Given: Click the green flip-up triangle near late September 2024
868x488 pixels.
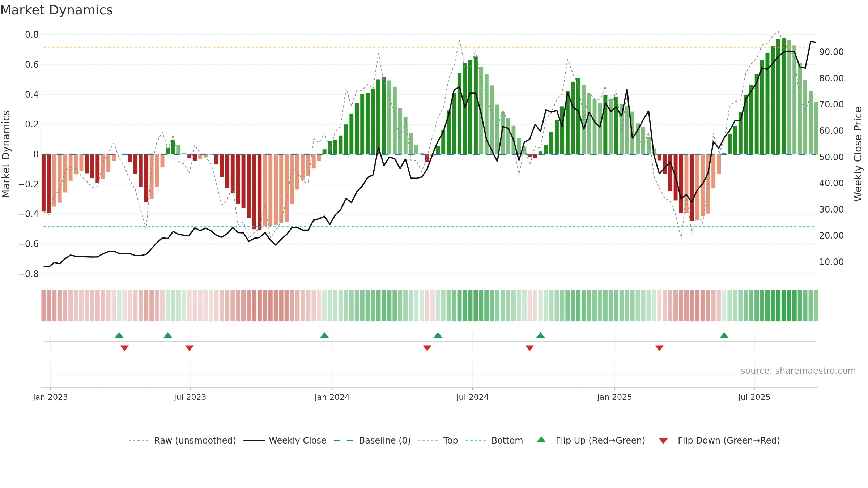Looking at the screenshot, I should coord(540,335).
